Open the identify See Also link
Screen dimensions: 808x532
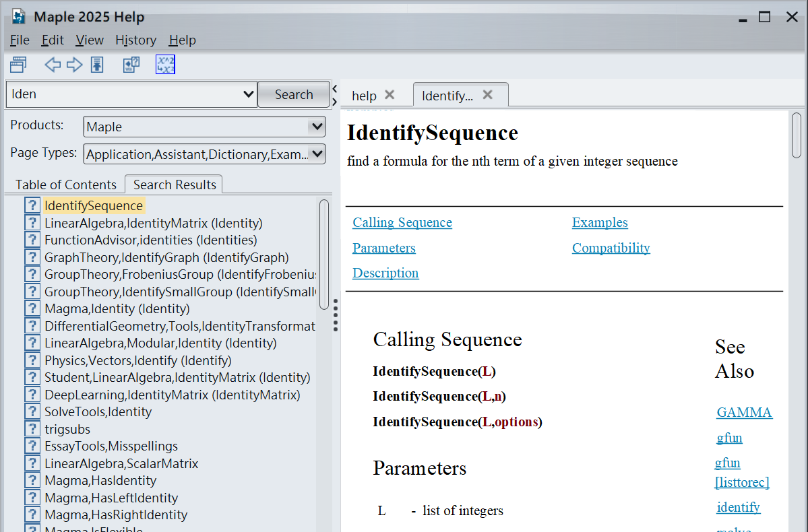pyautogui.click(x=738, y=507)
